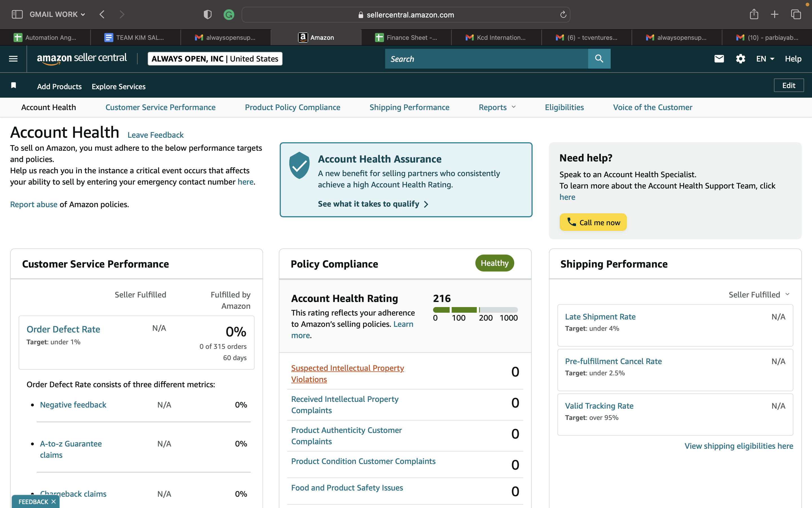812x508 pixels.
Task: Show the tab overview icon
Action: pyautogui.click(x=796, y=14)
